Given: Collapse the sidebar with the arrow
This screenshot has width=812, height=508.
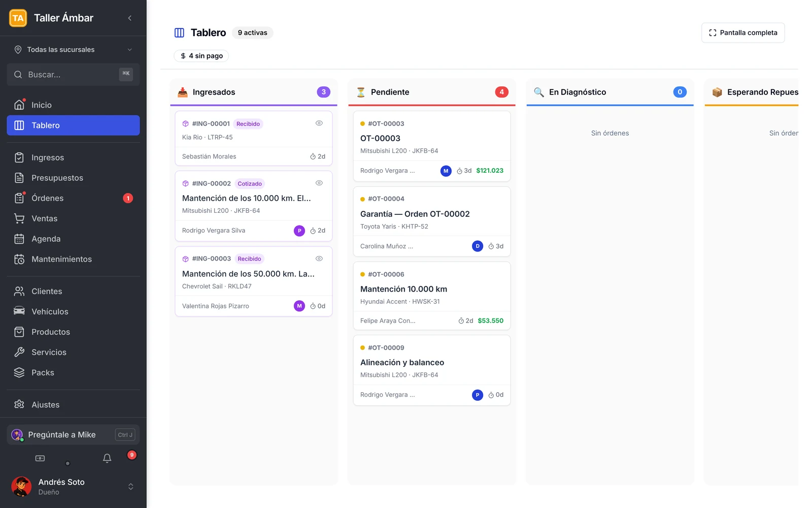Looking at the screenshot, I should click(x=130, y=18).
